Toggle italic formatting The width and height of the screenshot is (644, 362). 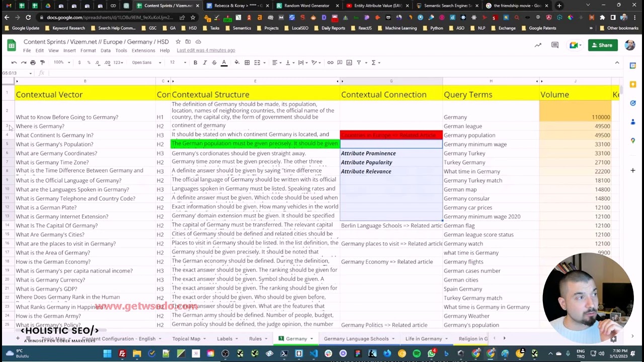205,62
